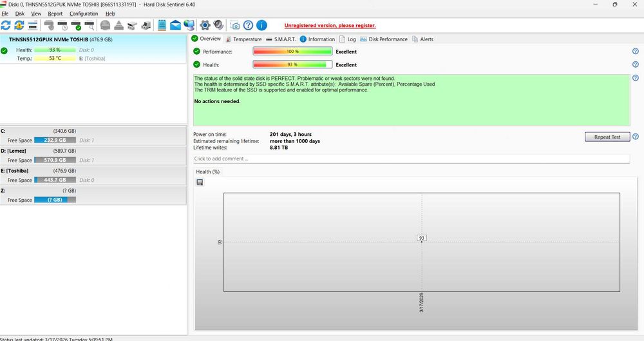Click the Health 93 % gradient bar
The width and height of the screenshot is (644, 341).
pos(292,64)
